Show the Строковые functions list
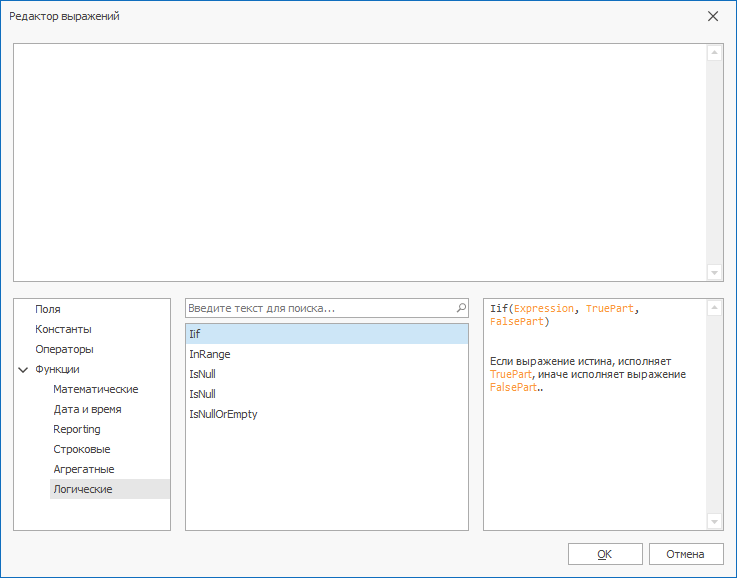Screen dimensions: 737x578 click(81, 450)
